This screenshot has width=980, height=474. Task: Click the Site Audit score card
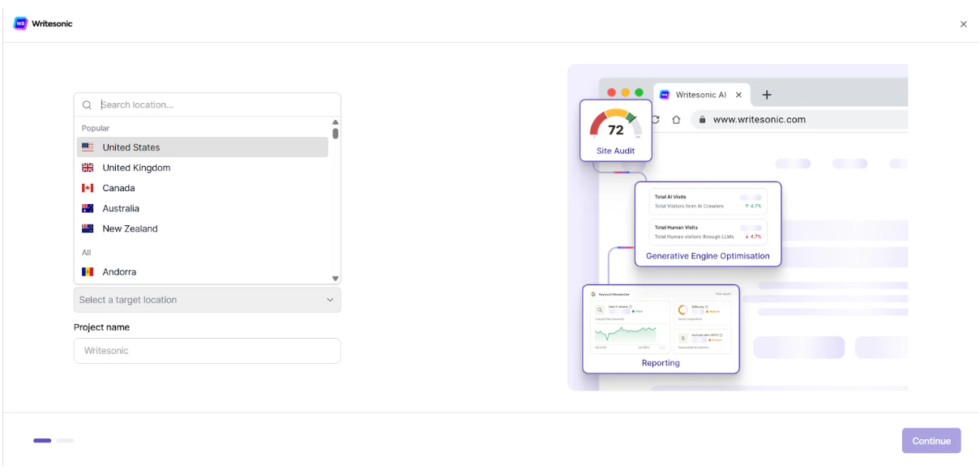coord(616,130)
